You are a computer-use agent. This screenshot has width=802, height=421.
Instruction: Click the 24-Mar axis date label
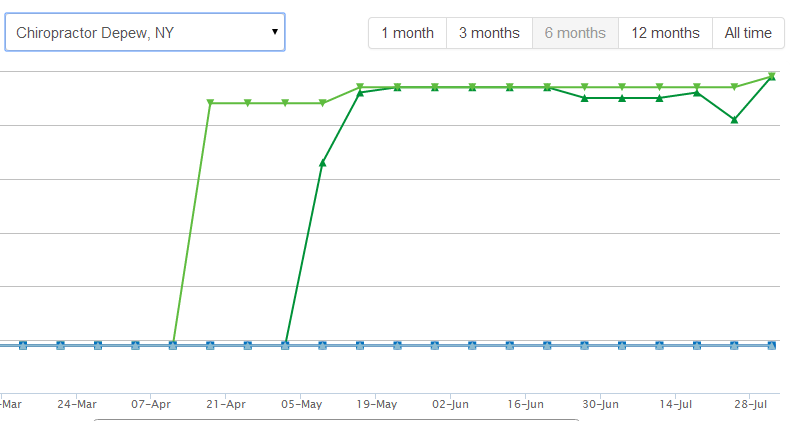click(x=77, y=405)
